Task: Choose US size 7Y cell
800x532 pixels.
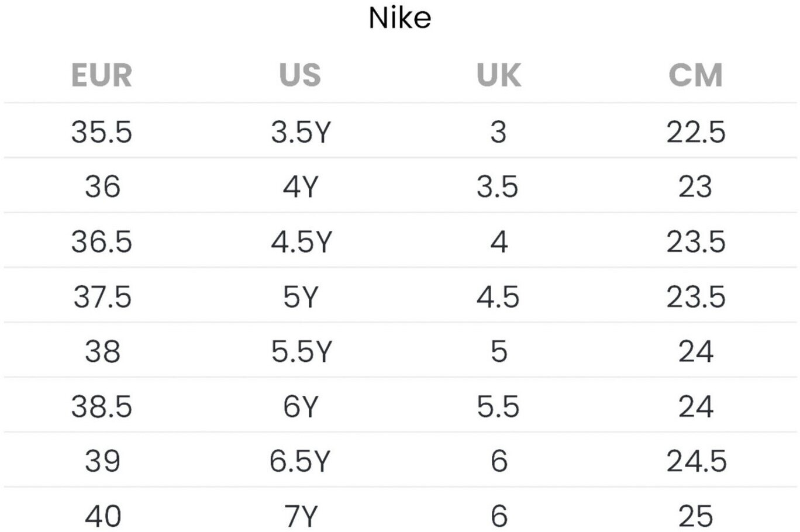Action: (301, 516)
